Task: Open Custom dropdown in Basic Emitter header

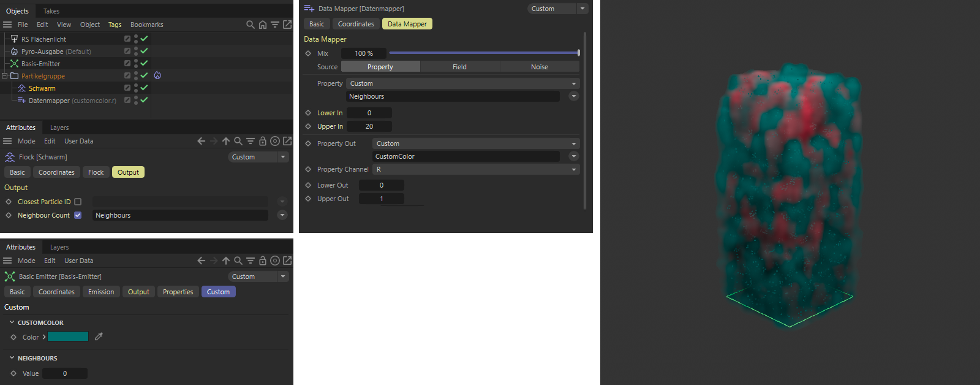Action: pos(258,276)
